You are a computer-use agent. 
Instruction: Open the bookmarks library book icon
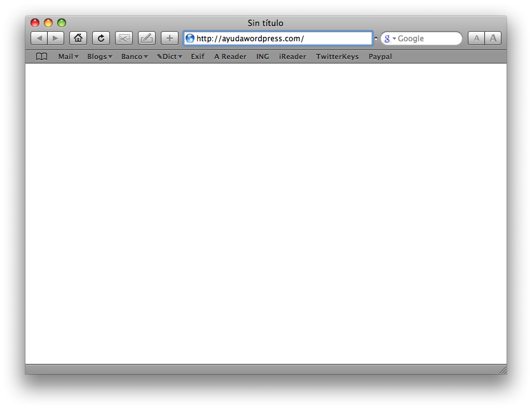(41, 57)
